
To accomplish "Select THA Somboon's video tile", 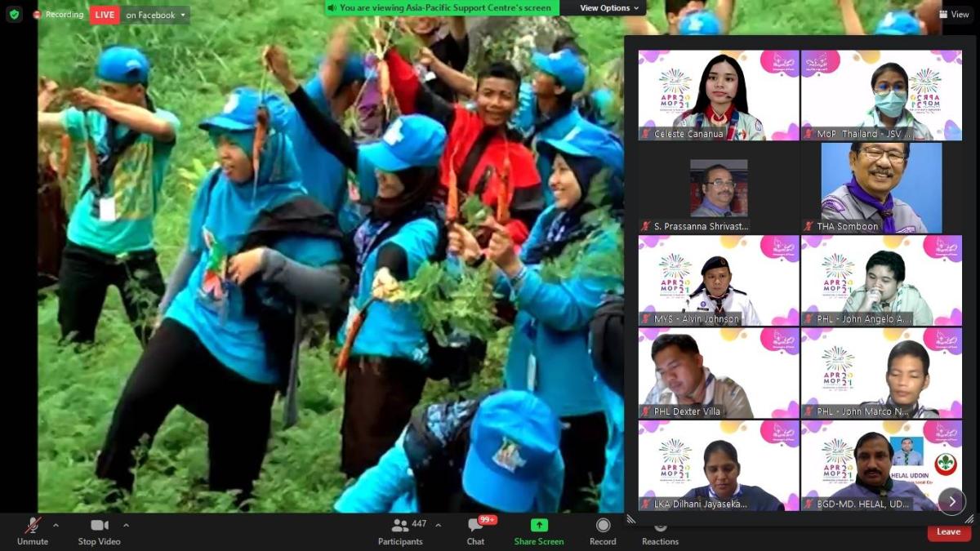I will tap(880, 188).
